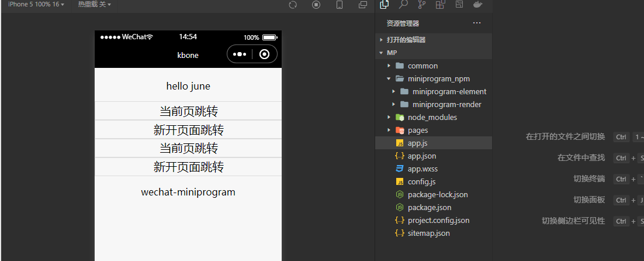Open the iPhone 5 100% device dropdown
Image resolution: width=644 pixels, height=261 pixels.
(x=36, y=4)
